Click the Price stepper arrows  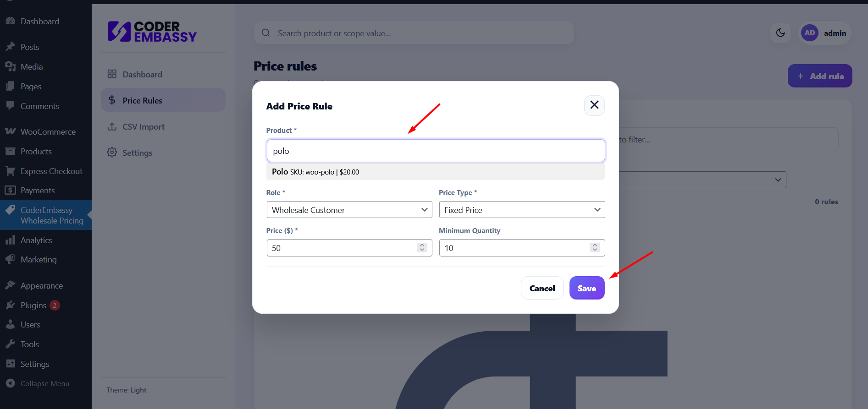coord(422,248)
